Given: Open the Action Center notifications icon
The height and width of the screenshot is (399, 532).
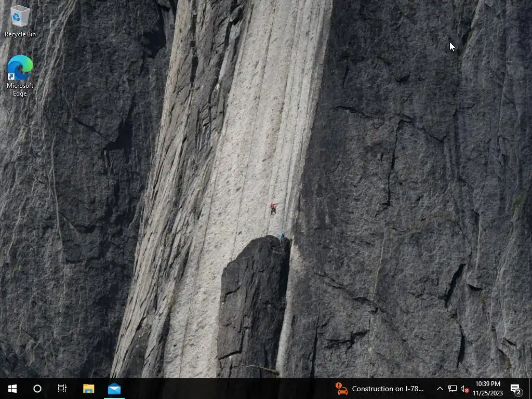Looking at the screenshot, I should pos(516,389).
